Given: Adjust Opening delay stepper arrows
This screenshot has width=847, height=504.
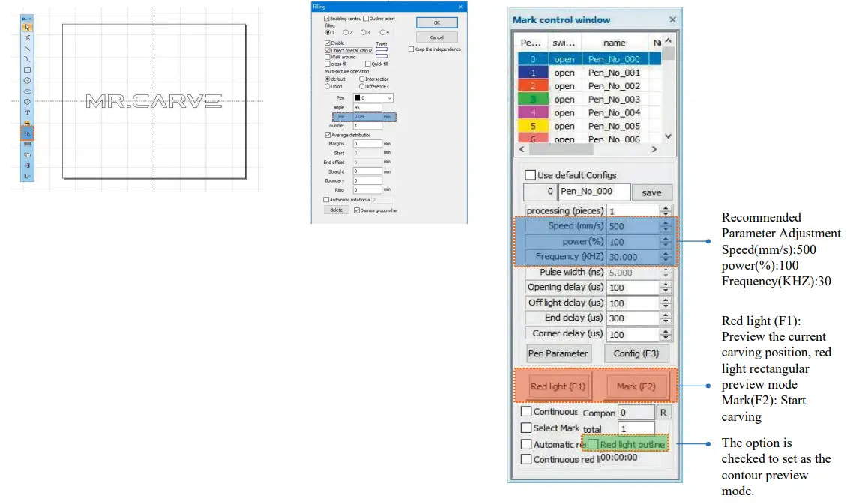Looking at the screenshot, I should pos(666,288).
